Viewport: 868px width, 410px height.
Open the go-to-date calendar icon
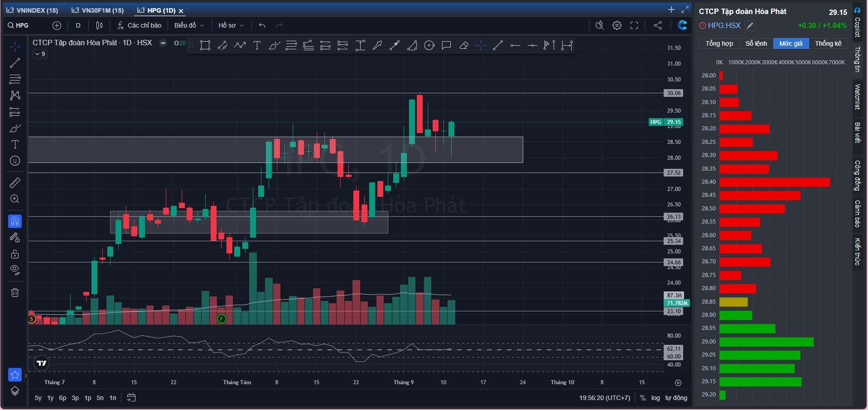coord(131,398)
